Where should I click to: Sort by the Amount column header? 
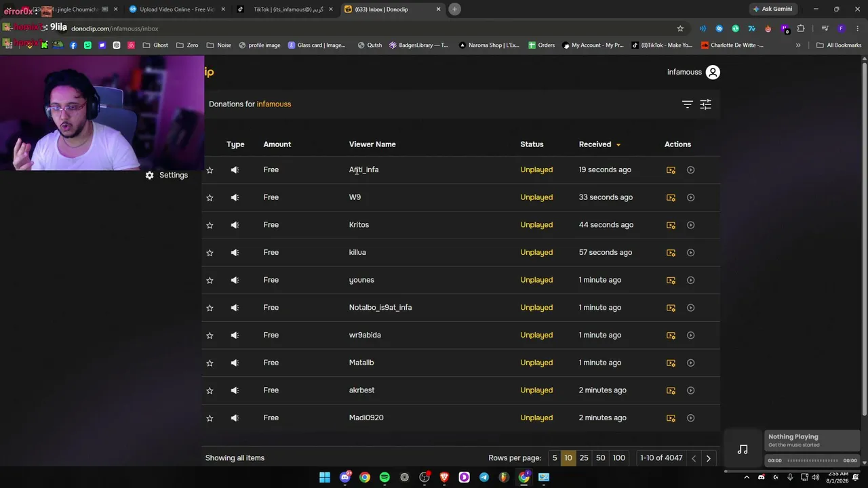(x=277, y=144)
